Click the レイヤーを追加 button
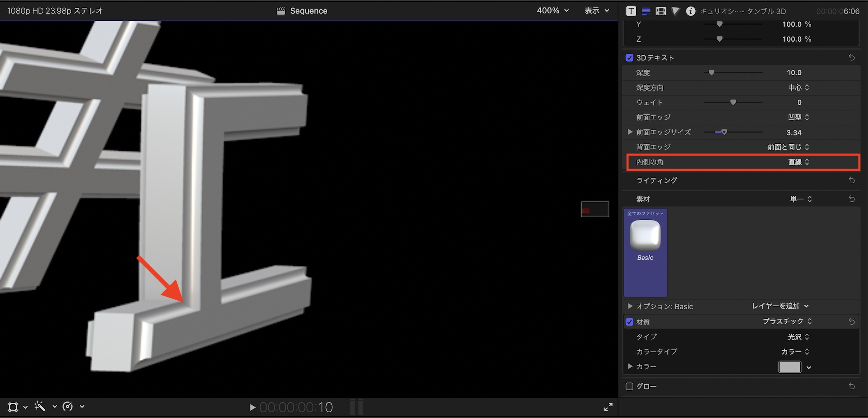This screenshot has height=418, width=868. 780,306
